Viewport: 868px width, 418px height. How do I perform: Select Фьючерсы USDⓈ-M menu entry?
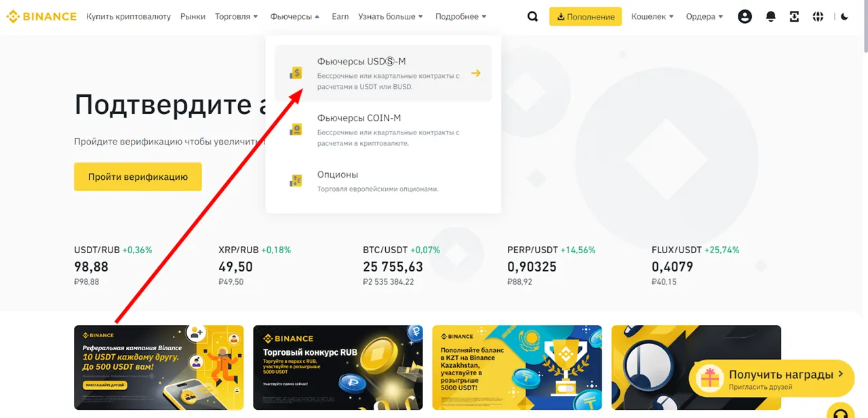click(x=383, y=73)
